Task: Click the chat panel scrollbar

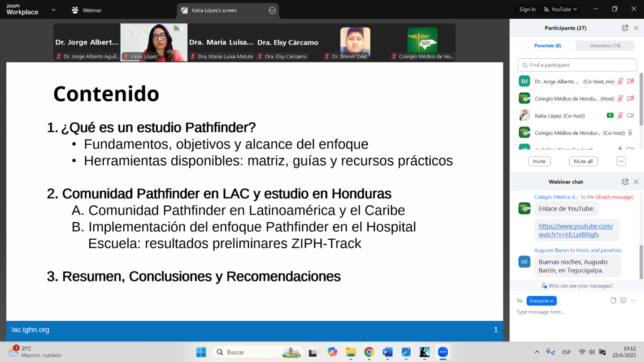Action: click(x=641, y=262)
